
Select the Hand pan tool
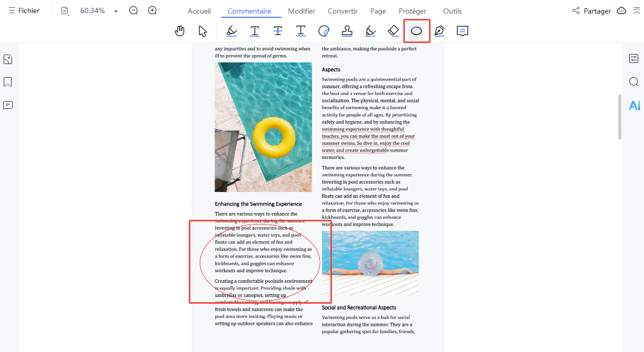point(180,31)
